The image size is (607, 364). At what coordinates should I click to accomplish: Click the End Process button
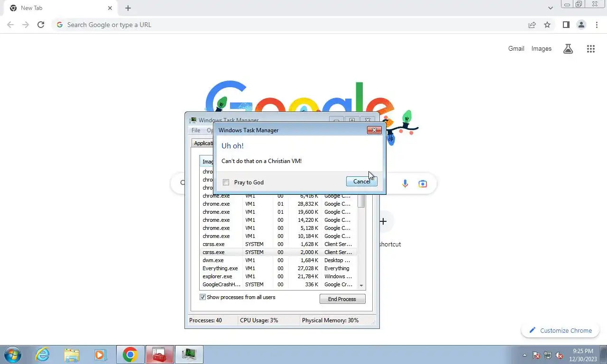pyautogui.click(x=342, y=299)
